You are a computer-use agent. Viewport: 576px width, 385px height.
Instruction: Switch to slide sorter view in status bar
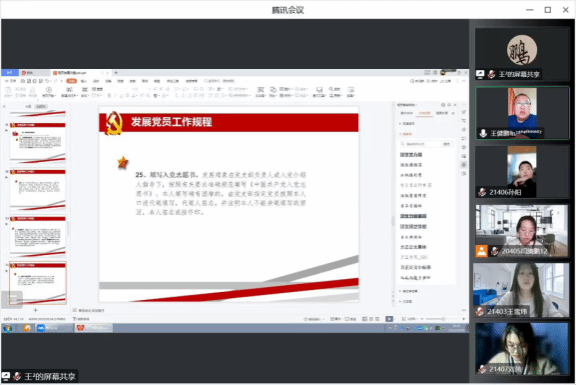371,319
